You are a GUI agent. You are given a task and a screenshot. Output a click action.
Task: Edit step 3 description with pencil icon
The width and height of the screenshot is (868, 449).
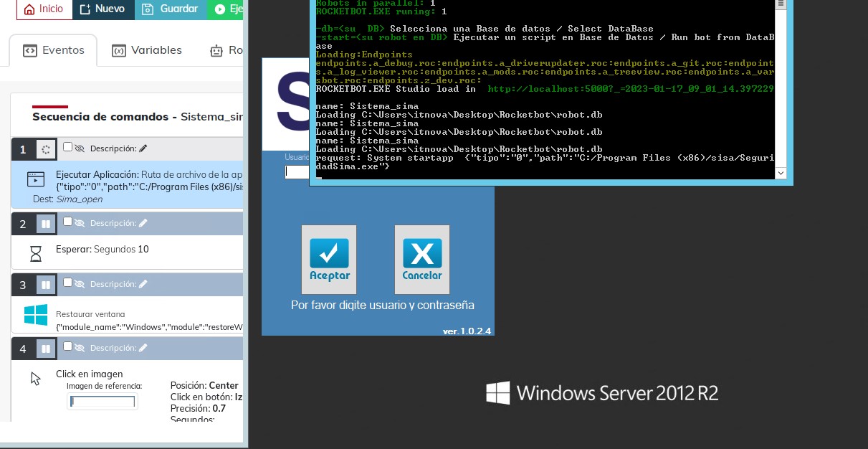pyautogui.click(x=143, y=284)
